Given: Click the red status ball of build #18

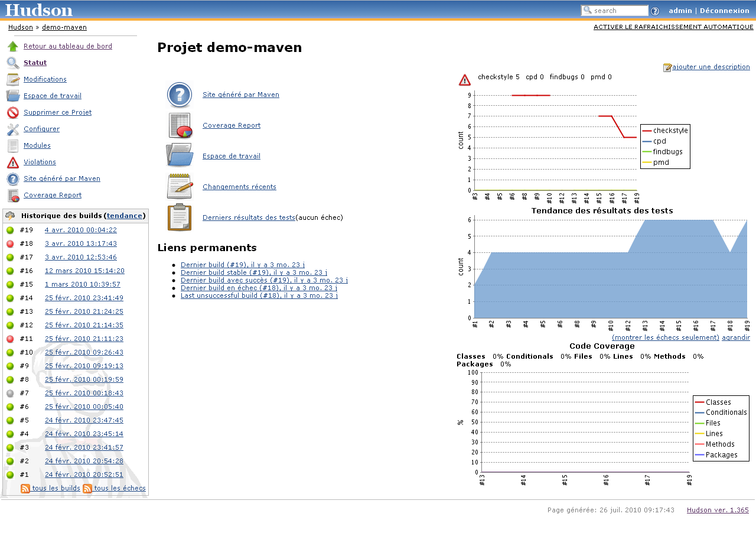Looking at the screenshot, I should pyautogui.click(x=10, y=244).
